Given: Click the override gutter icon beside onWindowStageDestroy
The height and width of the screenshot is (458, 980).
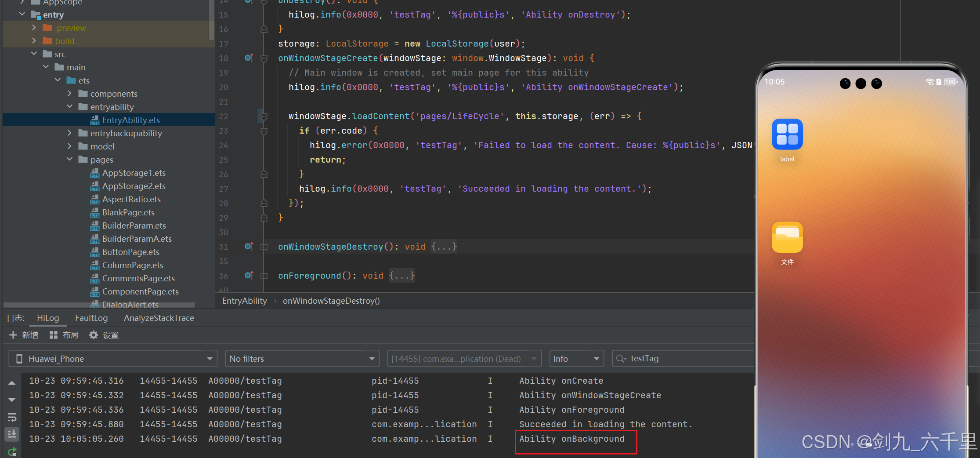Looking at the screenshot, I should [249, 247].
